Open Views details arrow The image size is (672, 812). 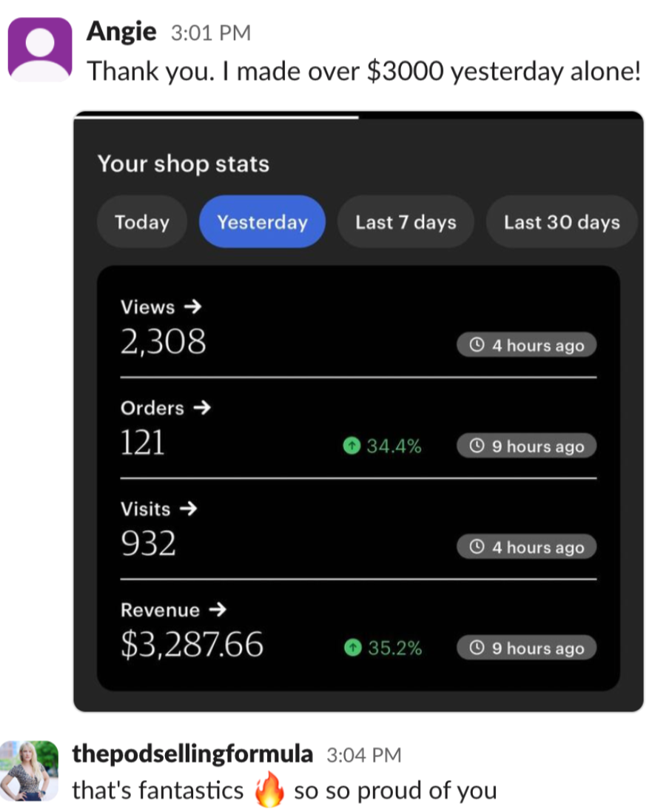[191, 307]
